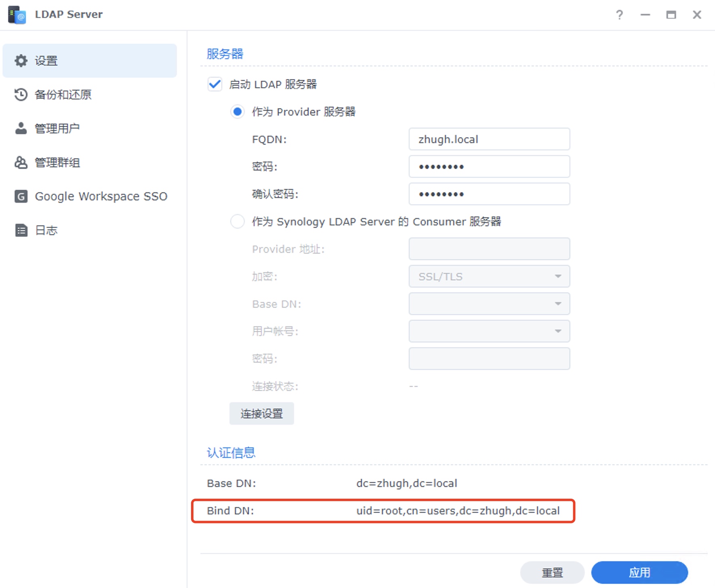Go to 管理群组 section

(x=90, y=162)
